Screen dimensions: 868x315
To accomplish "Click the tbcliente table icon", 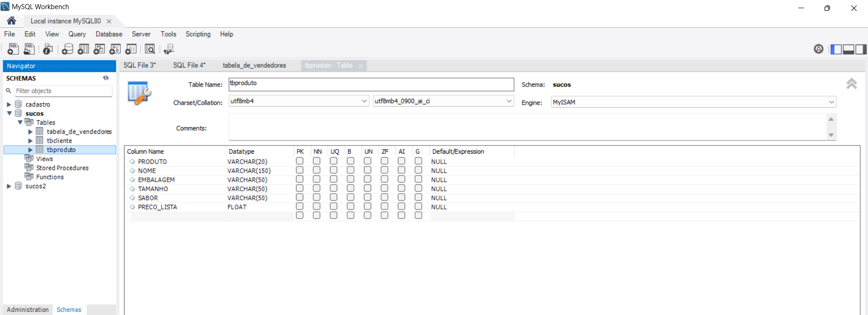I will (39, 141).
